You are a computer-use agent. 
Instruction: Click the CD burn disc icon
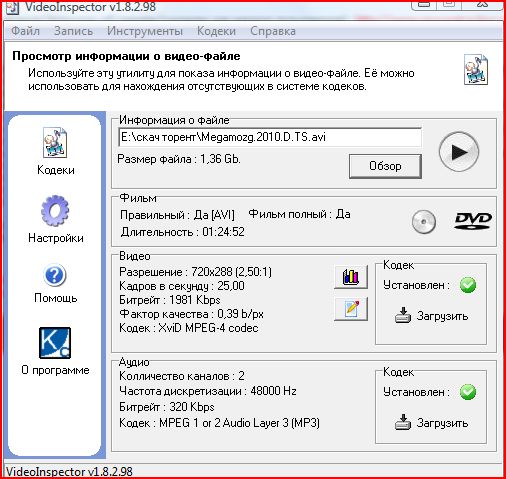[424, 222]
